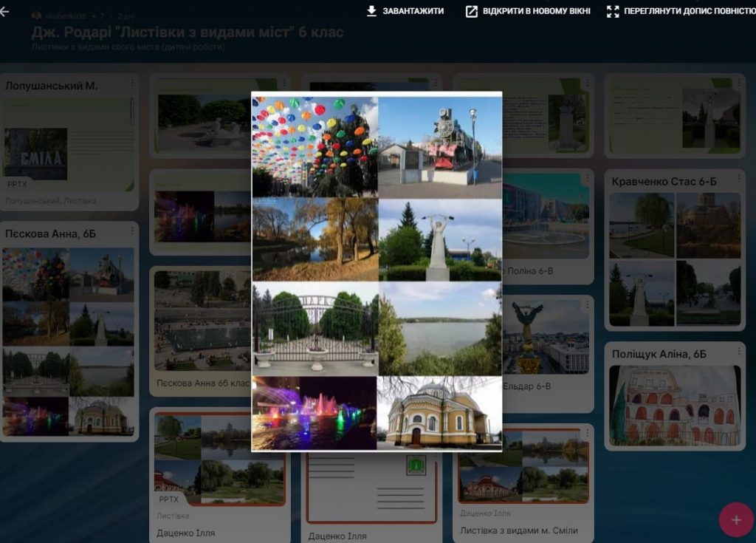The width and height of the screenshot is (756, 543).
Task: Click card title Лопушанський М.
Action: coord(51,86)
